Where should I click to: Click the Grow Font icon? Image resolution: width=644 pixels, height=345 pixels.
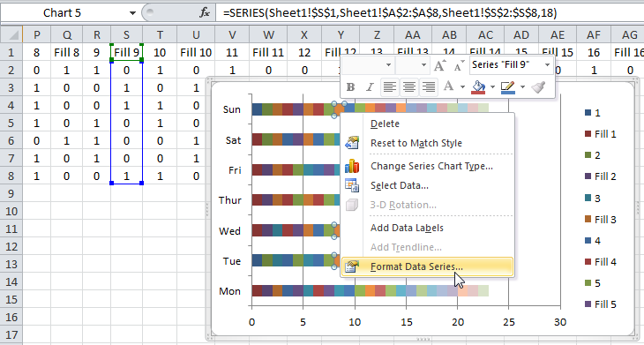(439, 65)
